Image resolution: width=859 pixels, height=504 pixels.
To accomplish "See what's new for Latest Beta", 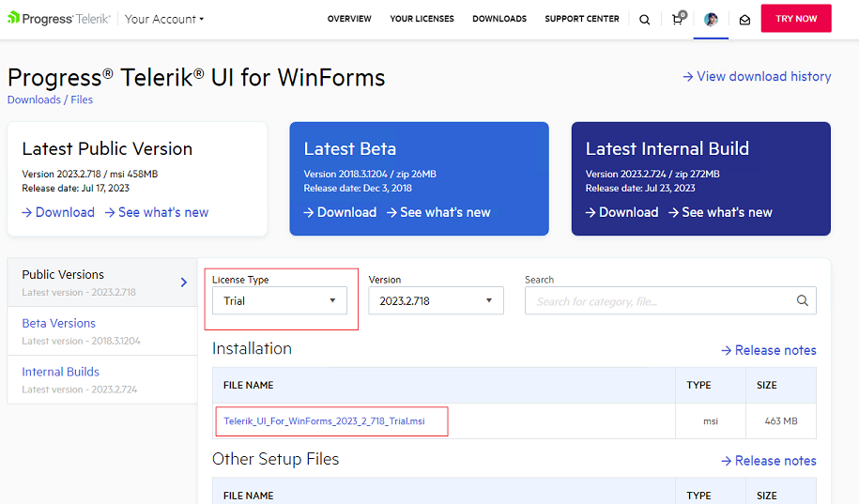I will click(438, 212).
